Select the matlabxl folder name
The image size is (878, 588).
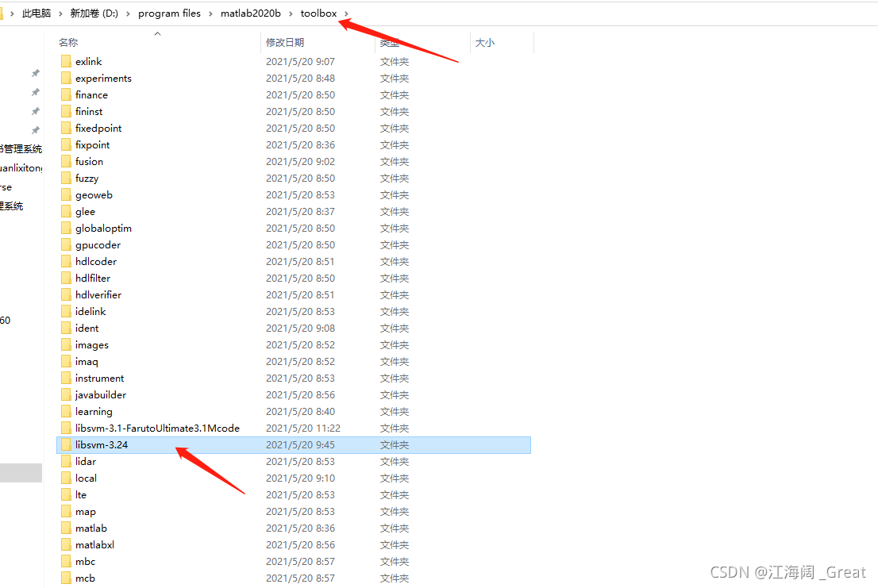pos(94,545)
